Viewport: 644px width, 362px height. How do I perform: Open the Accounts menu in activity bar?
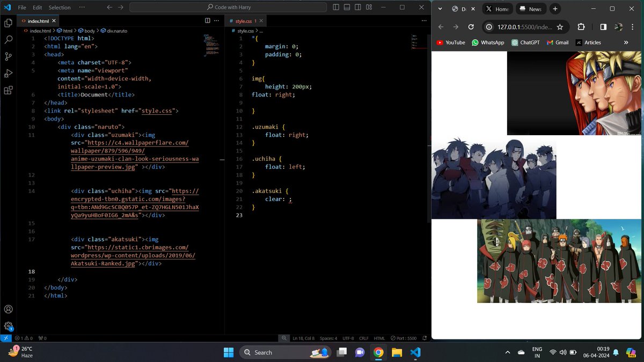click(8, 309)
